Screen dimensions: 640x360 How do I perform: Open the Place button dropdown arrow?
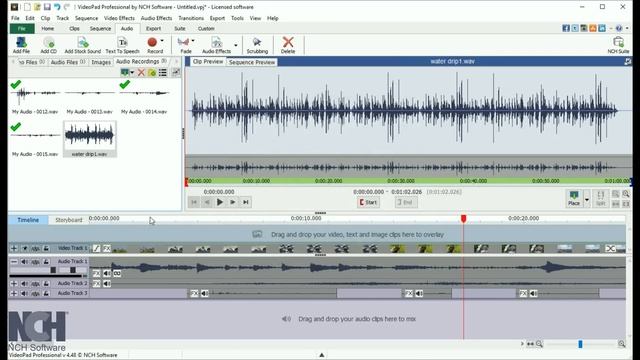pos(587,200)
